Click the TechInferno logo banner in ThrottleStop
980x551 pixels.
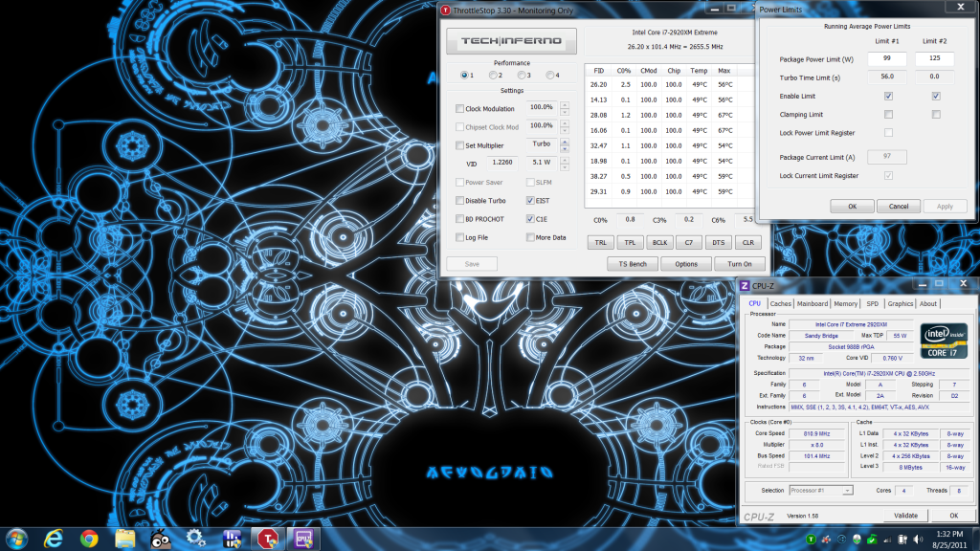511,40
